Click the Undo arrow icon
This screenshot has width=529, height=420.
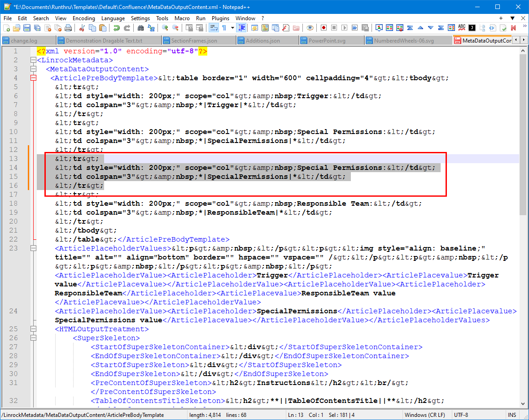click(x=116, y=28)
